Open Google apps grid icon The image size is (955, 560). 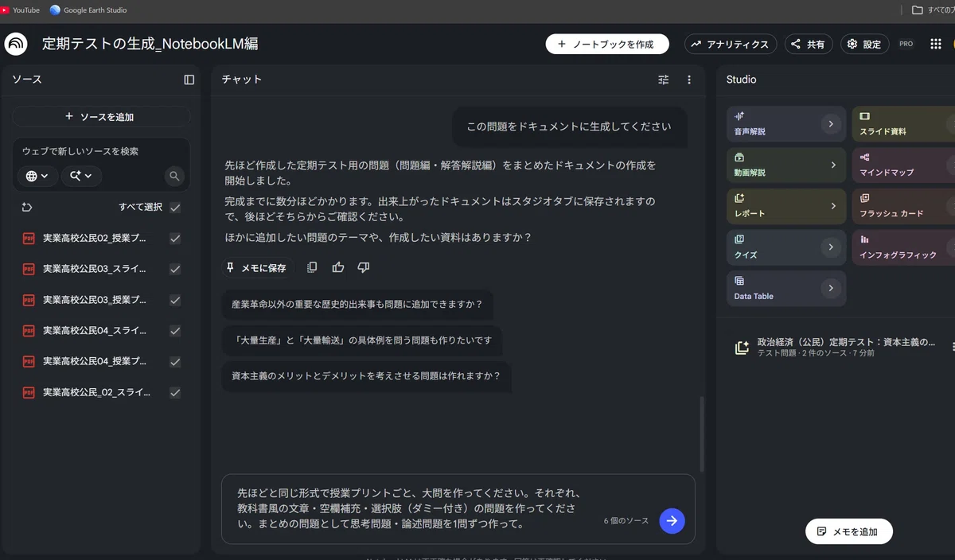(x=936, y=45)
